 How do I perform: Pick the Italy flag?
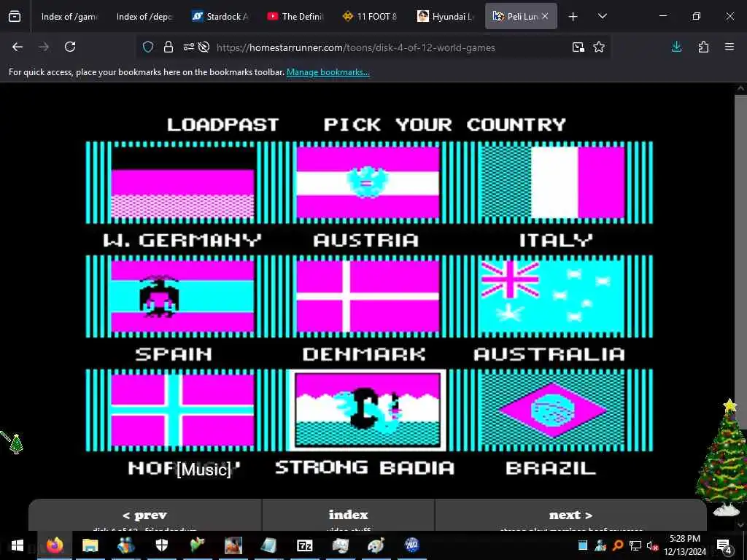[553, 182]
